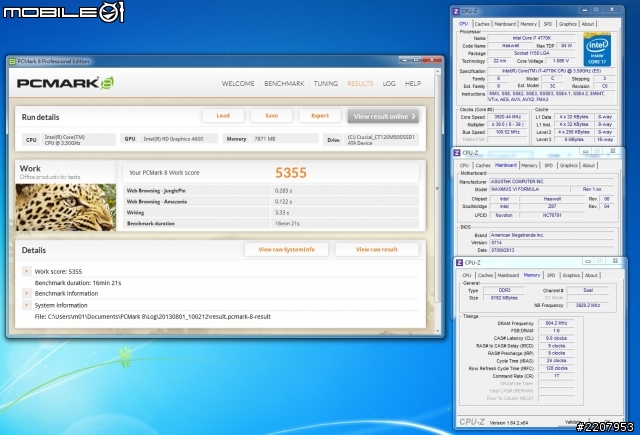
Task: Open the TUNING section
Action: point(326,84)
